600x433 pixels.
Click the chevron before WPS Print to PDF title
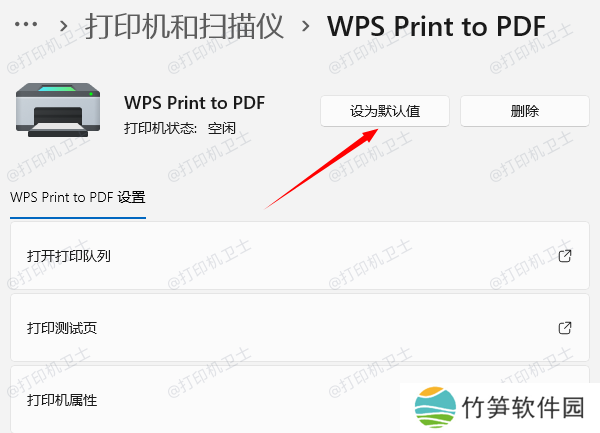305,26
